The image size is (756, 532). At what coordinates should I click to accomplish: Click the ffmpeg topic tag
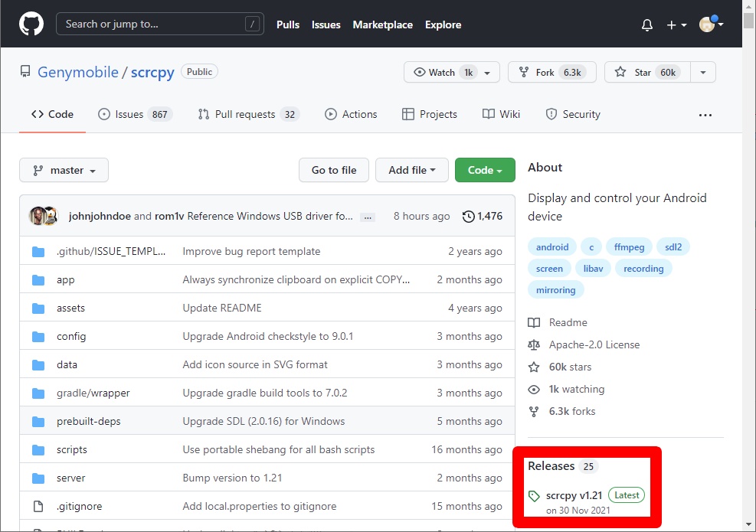(629, 247)
